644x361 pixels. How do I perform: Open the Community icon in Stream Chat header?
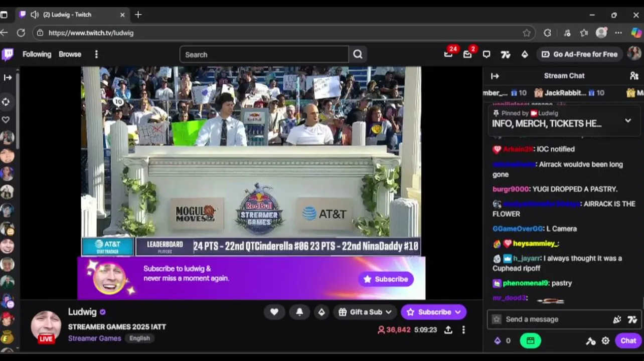(634, 76)
